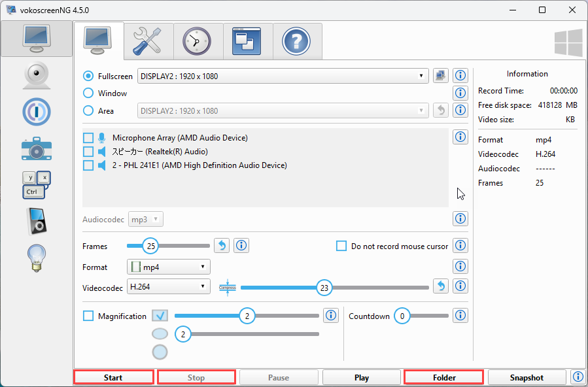Click the Pause button
The width and height of the screenshot is (588, 387).
(279, 377)
